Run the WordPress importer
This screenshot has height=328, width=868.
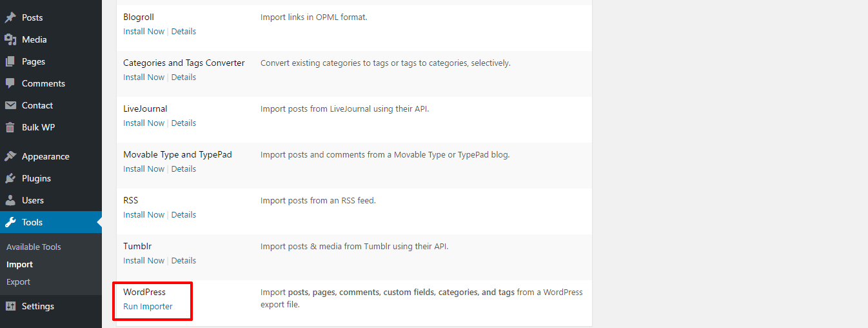pyautogui.click(x=148, y=306)
